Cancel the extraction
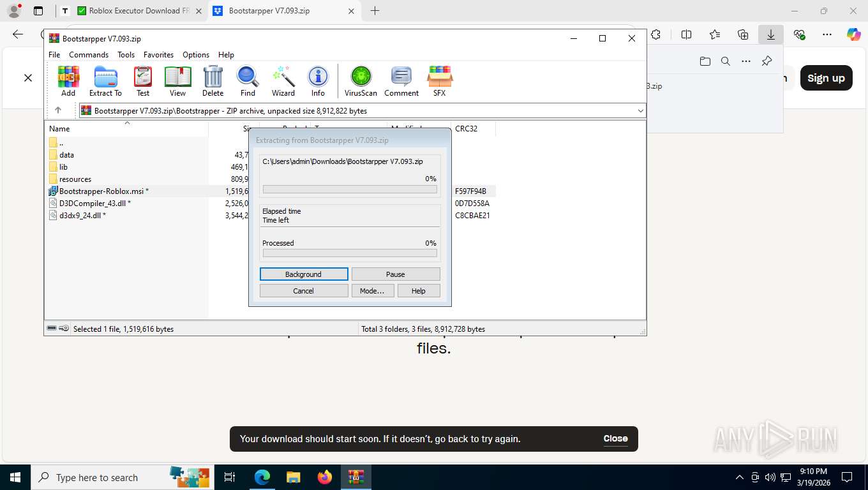This screenshot has height=490, width=868. tap(304, 291)
